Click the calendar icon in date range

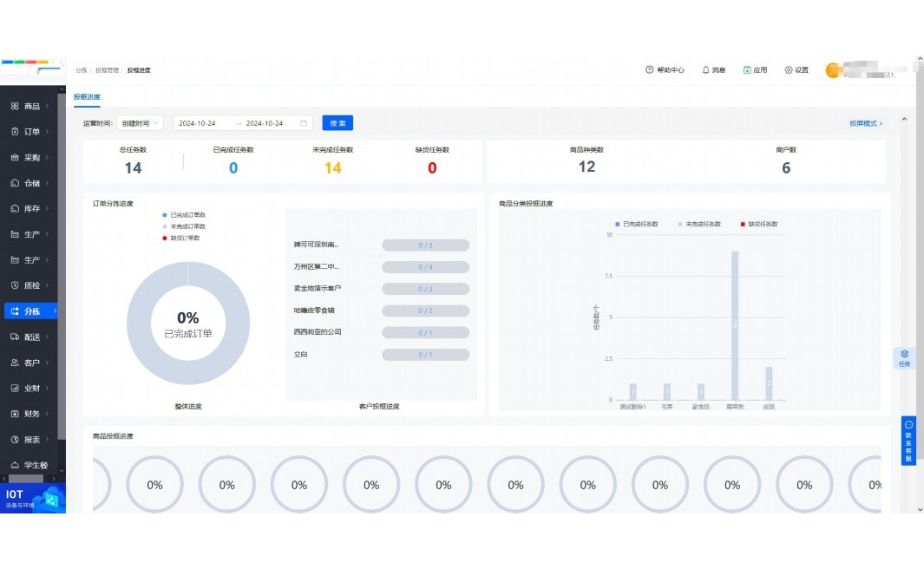pyautogui.click(x=304, y=123)
